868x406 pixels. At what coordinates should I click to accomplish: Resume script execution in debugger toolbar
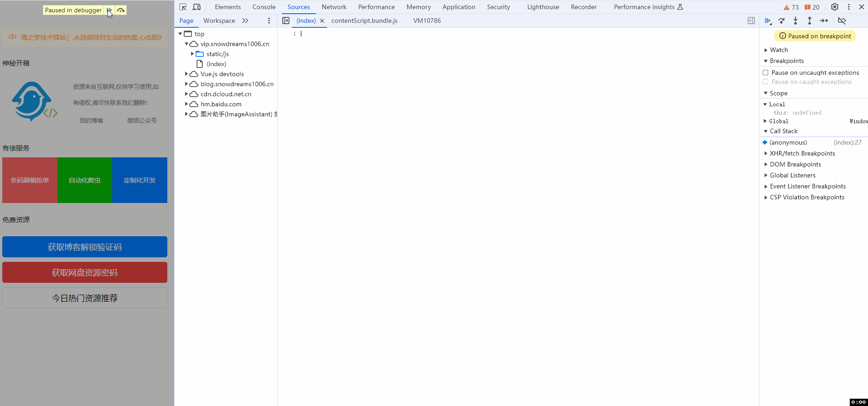pos(768,21)
